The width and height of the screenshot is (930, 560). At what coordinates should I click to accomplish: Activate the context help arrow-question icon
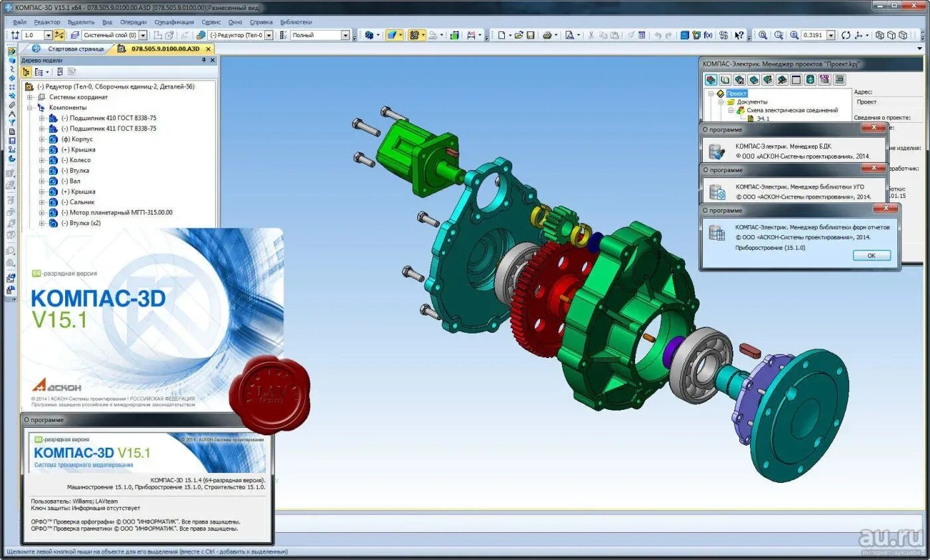pos(739,35)
